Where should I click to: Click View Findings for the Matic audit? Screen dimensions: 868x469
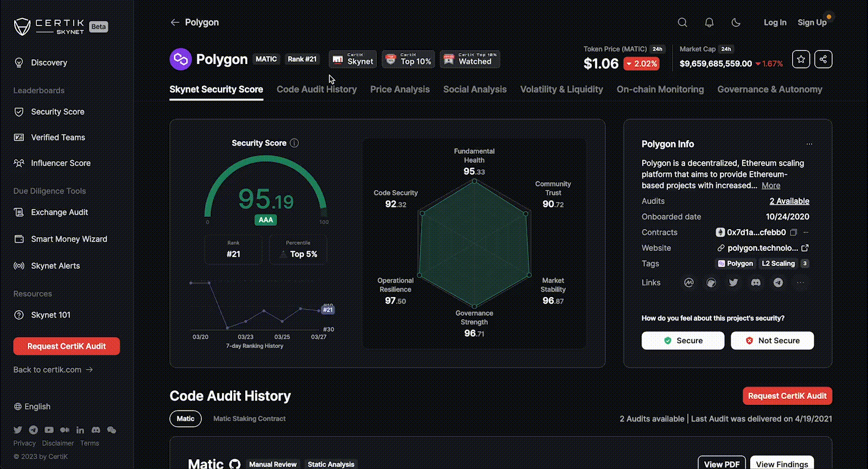click(782, 464)
